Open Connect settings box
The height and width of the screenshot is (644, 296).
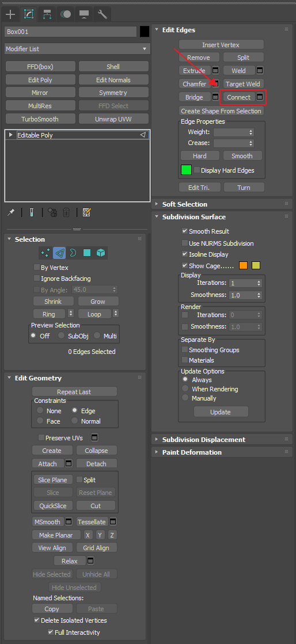[x=260, y=97]
